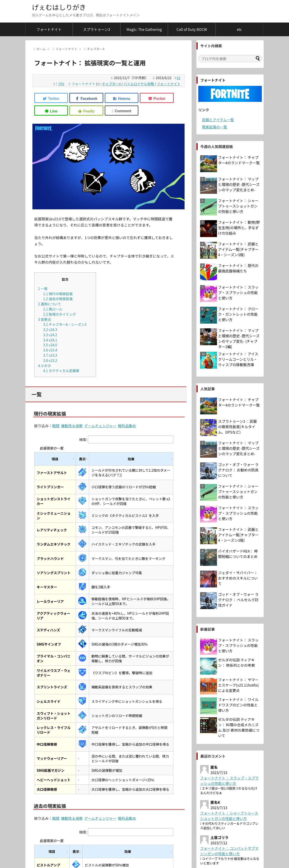
Task: Open the チャプター4 category link
Action: 111,84
